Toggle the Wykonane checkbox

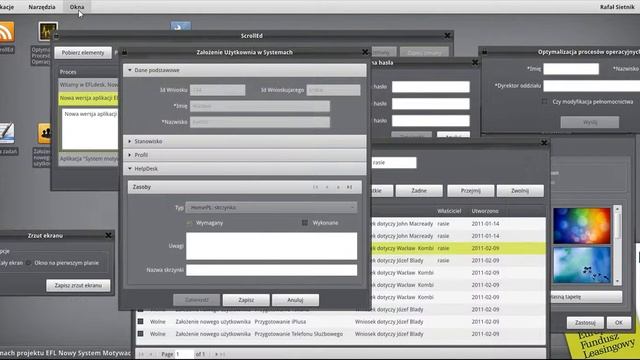tap(305, 223)
